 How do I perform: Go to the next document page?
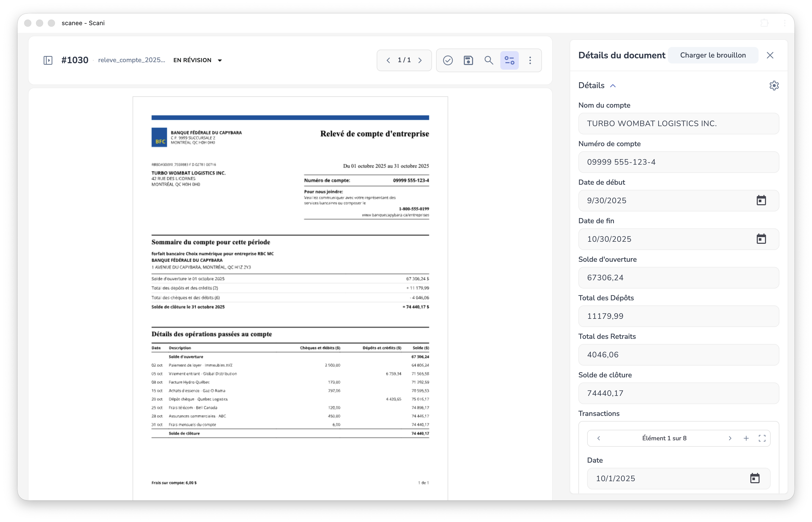click(420, 60)
